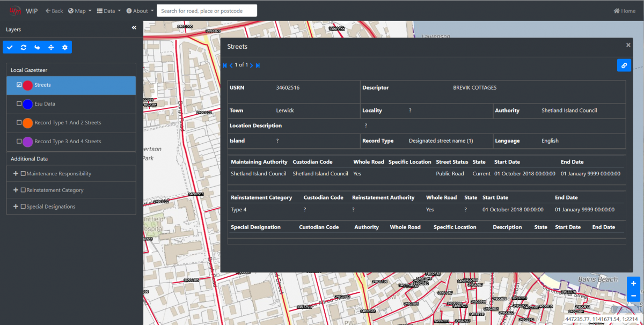Uncheck the Streets layer checkbox

[x=19, y=85]
